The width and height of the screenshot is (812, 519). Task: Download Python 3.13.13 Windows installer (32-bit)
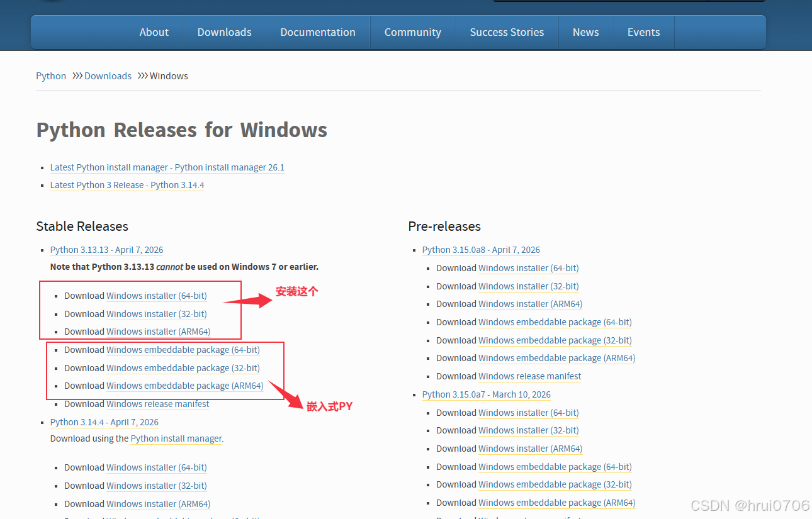(x=157, y=314)
